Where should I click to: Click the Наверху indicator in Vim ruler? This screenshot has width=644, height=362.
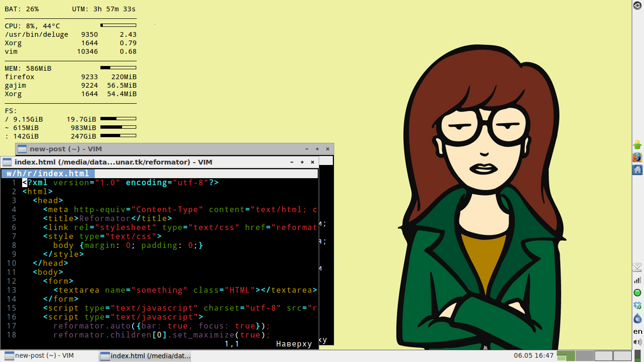point(294,344)
